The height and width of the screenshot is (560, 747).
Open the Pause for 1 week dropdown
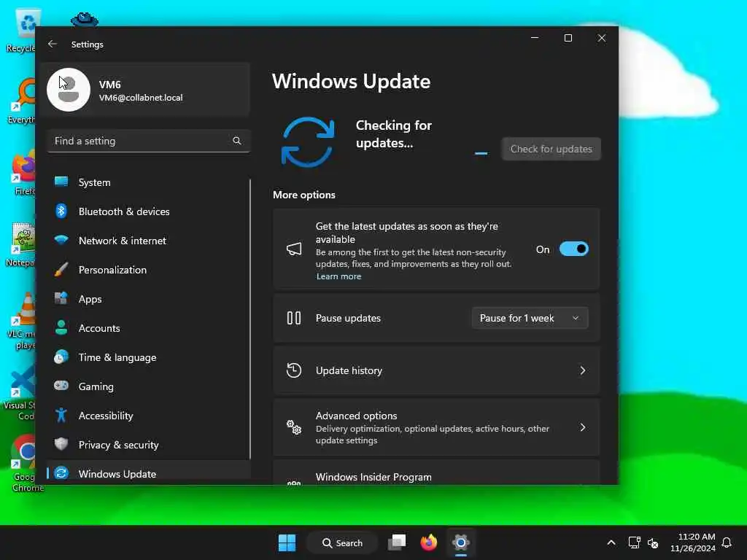tap(530, 318)
